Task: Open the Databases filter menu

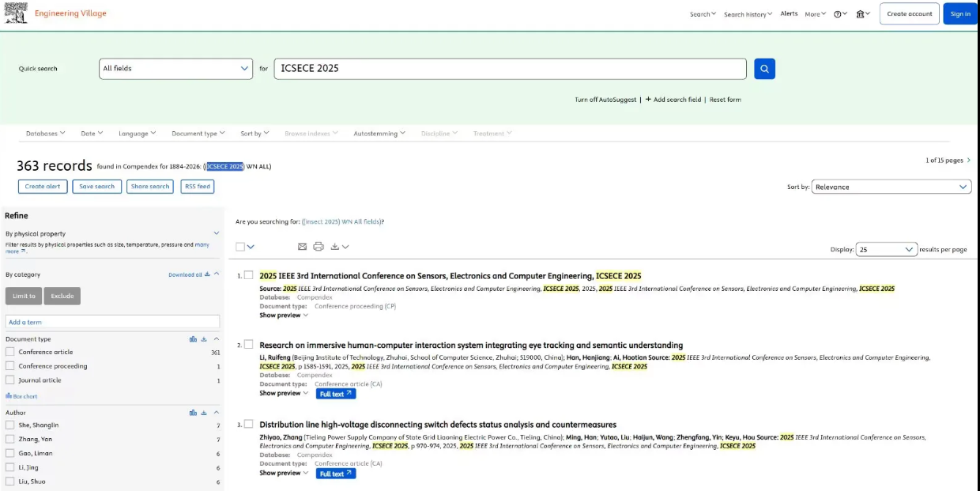Action: pos(45,134)
